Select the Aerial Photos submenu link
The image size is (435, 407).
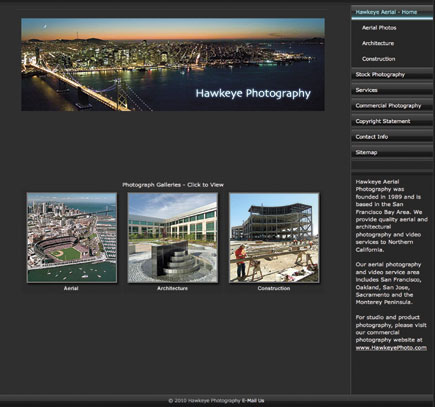(x=379, y=28)
